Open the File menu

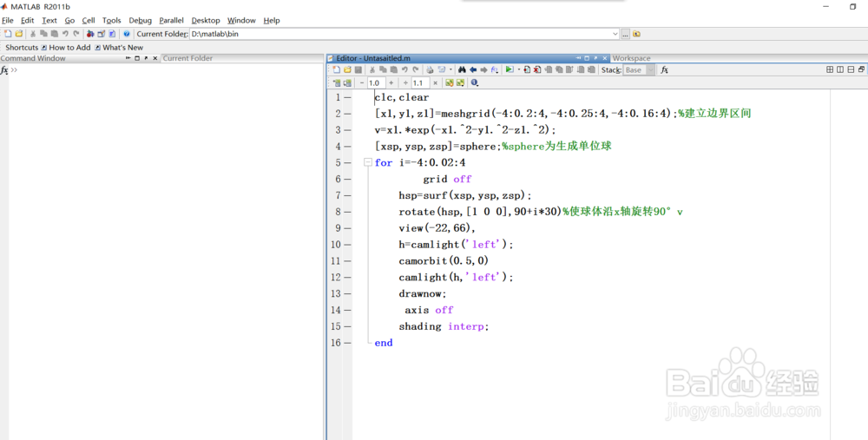8,21
